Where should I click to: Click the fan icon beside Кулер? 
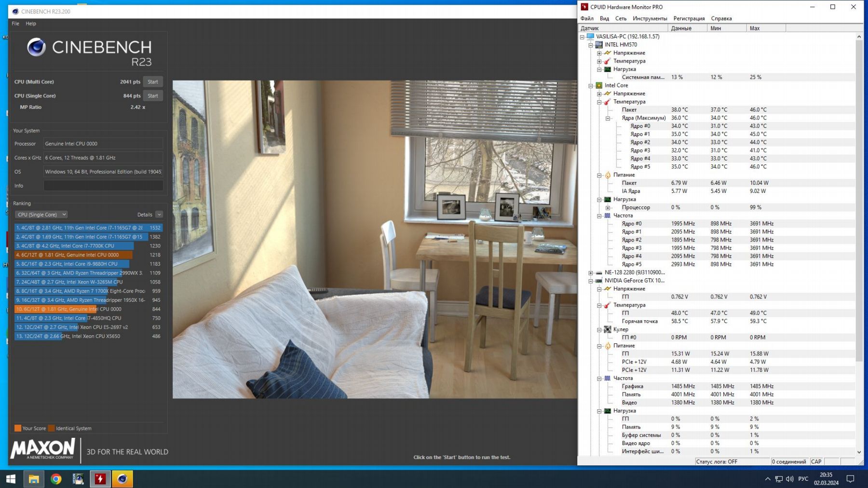[608, 329]
